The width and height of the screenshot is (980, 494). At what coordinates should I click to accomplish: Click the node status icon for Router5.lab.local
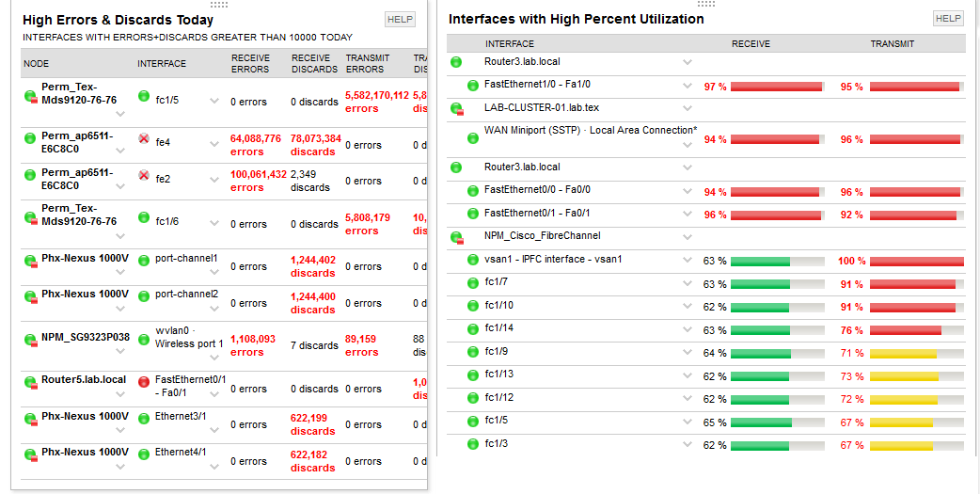point(30,382)
